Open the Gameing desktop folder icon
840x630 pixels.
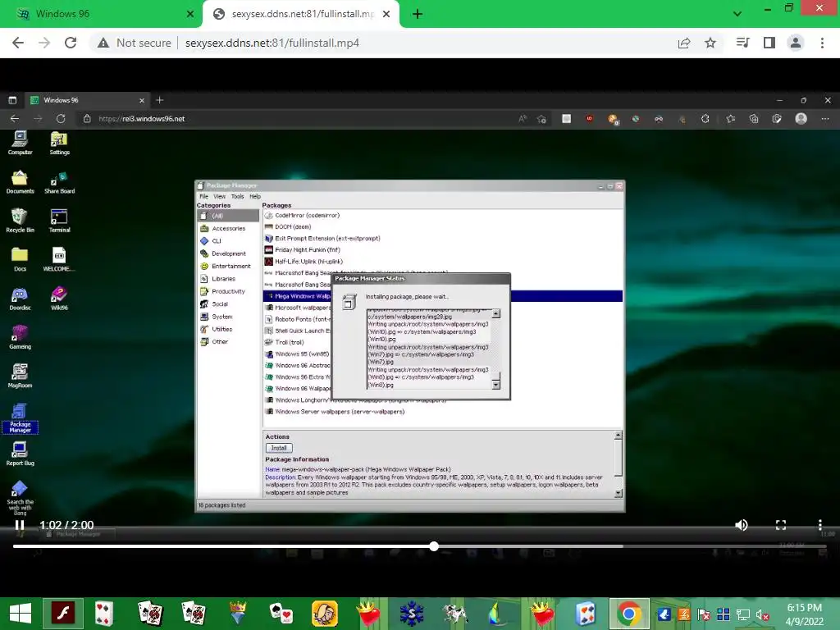[x=20, y=337]
